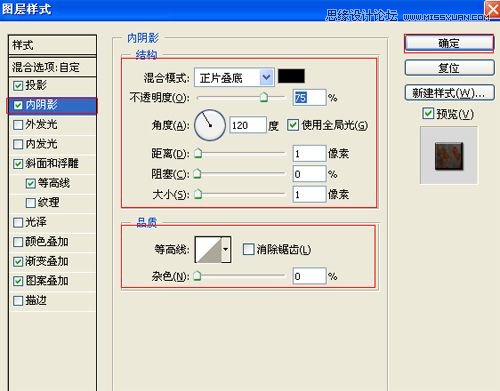Screen dimensions: 500x391
Task: Click the contour curve thumbnail
Action: point(208,249)
